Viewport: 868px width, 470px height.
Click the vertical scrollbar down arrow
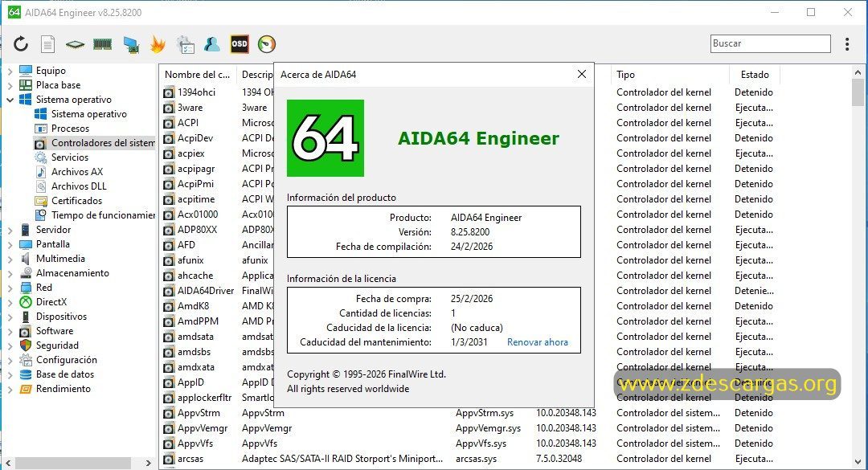858,461
